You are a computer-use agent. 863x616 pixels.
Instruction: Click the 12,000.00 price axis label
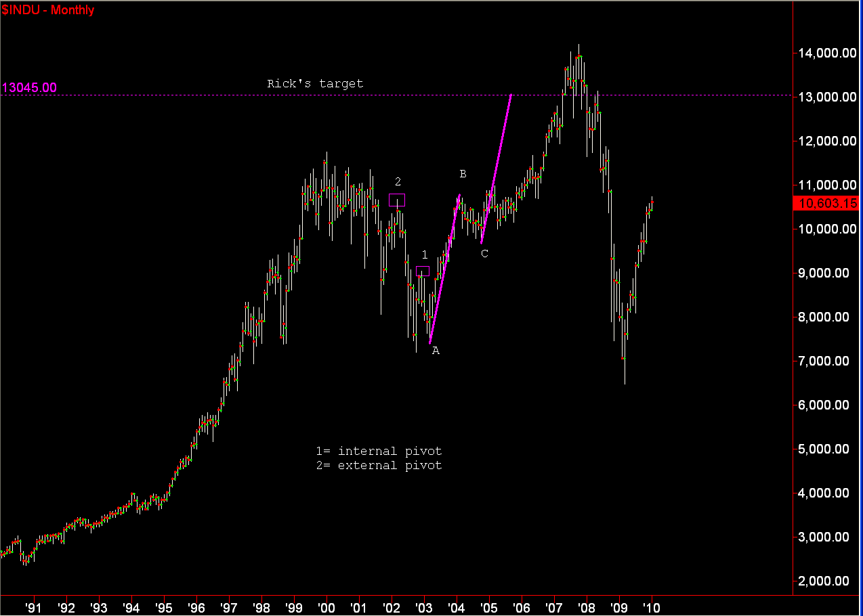click(826, 141)
